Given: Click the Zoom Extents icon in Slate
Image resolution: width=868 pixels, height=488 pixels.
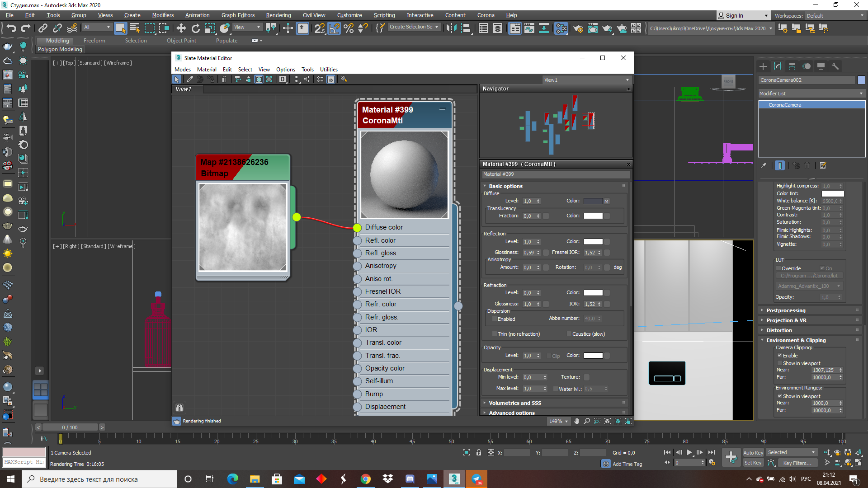Looking at the screenshot, I should click(x=608, y=421).
